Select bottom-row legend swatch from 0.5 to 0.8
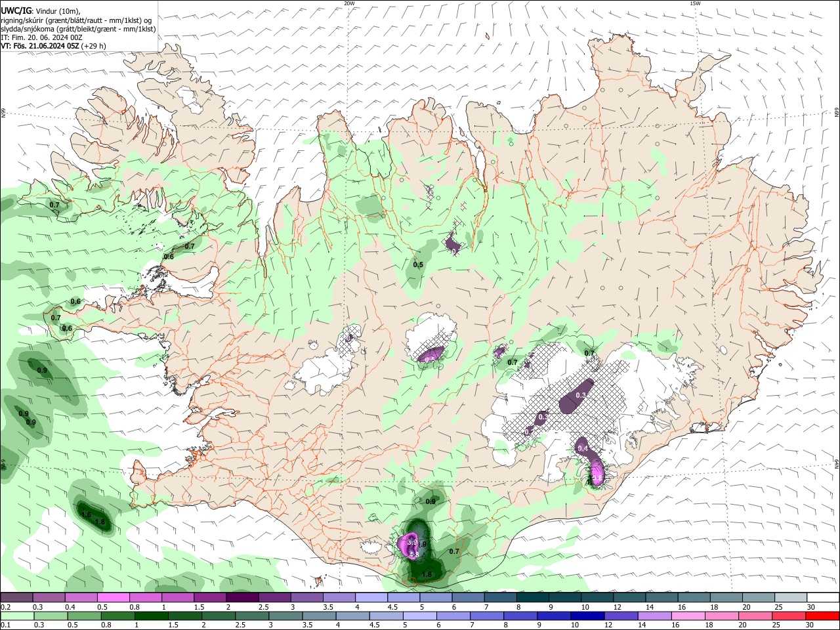Screen dimensions: 840x630 (84, 616)
